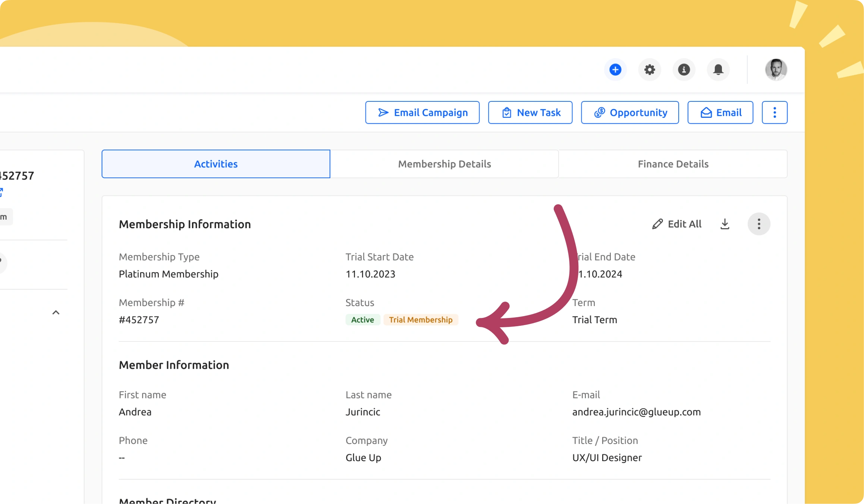Switch to Finance Details tab
The height and width of the screenshot is (504, 864).
coord(673,164)
